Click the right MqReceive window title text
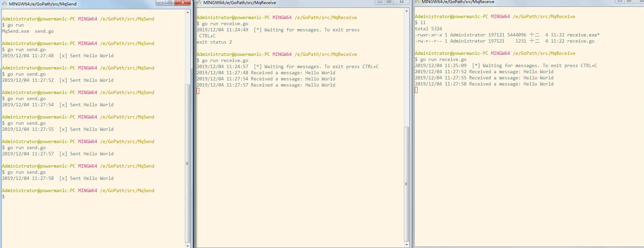Screen dimensions: 644x248 tap(458, 2)
